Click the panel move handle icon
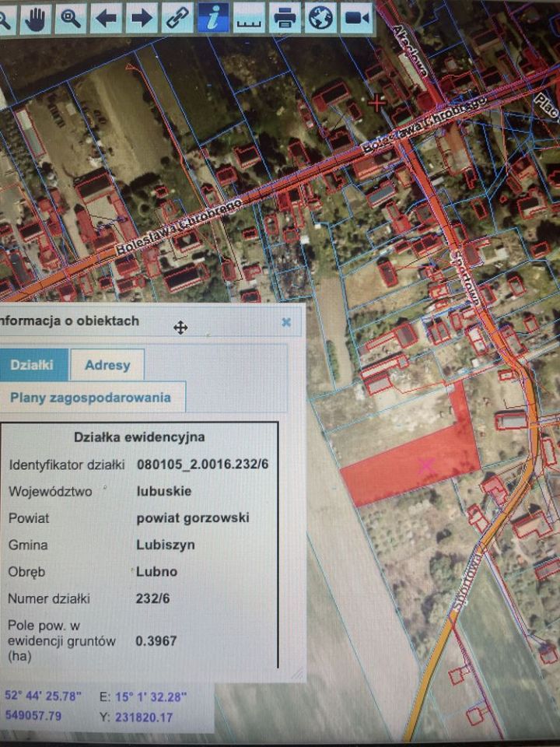 (x=180, y=328)
